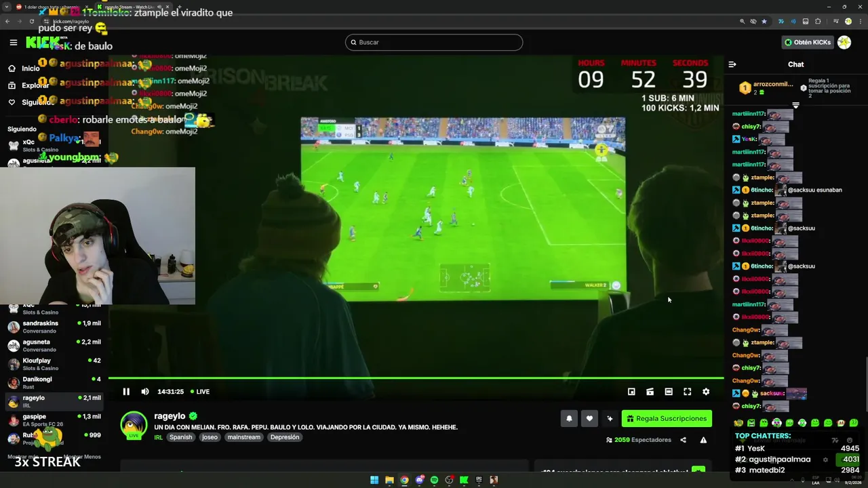868x488 pixels.
Task: Click rageylo streamer avatar with LIVE badge
Action: (134, 426)
